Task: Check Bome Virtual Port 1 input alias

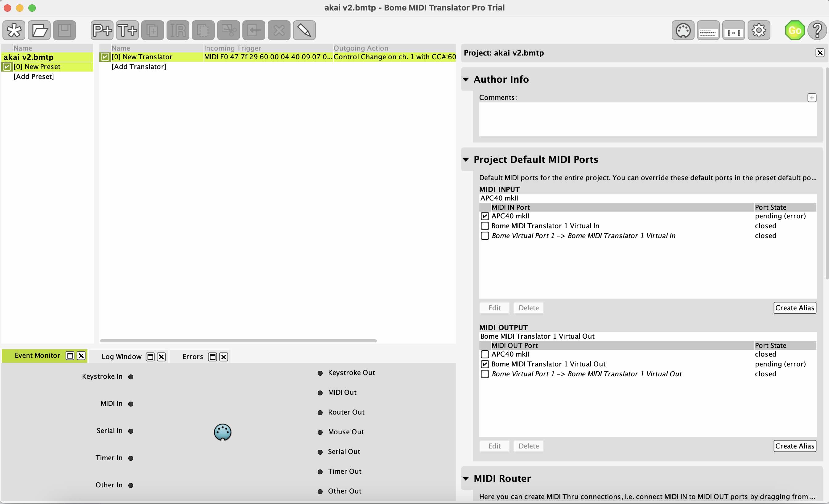Action: point(485,236)
